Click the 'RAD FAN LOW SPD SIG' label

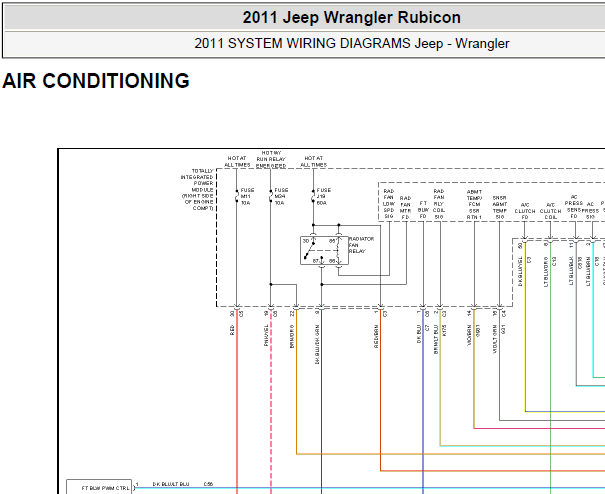click(389, 204)
